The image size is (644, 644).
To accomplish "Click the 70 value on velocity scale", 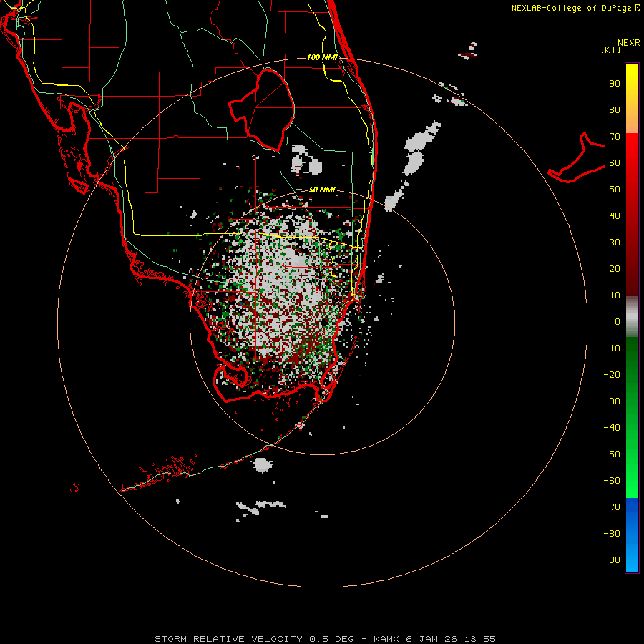I will [x=615, y=137].
